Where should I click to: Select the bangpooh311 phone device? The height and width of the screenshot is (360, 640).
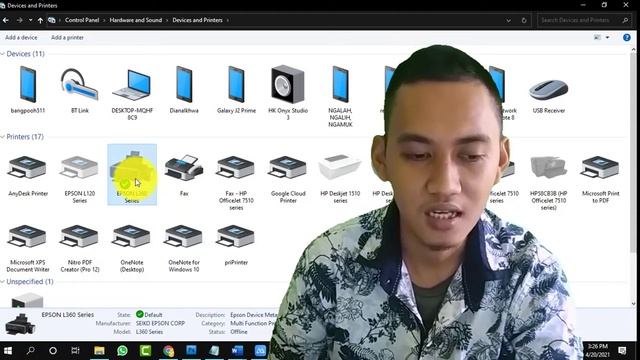click(28, 90)
